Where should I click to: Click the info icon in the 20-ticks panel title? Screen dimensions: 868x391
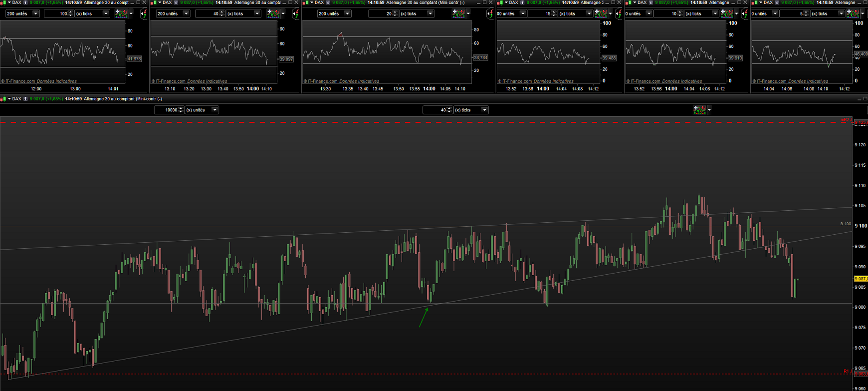[x=328, y=2]
